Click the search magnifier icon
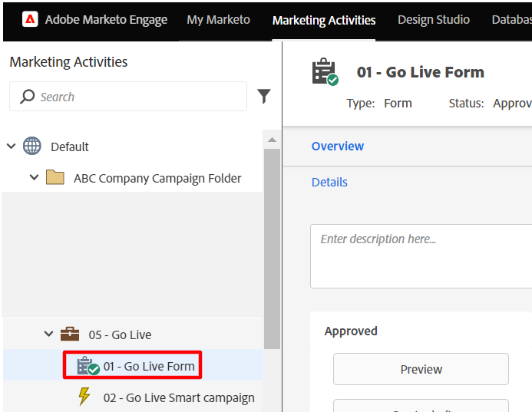 27,97
